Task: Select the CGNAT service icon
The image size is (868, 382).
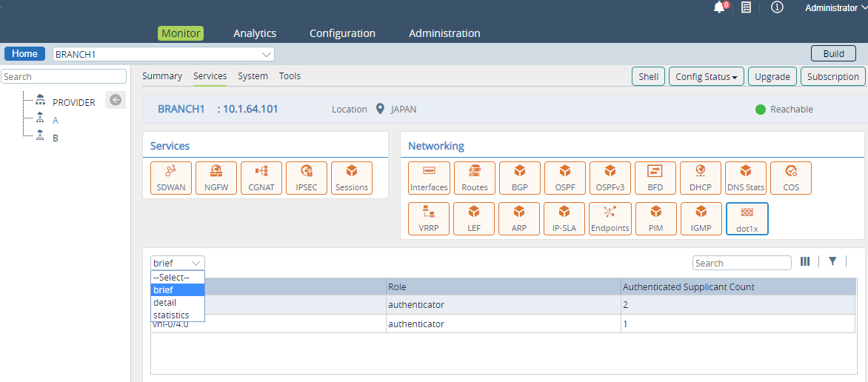Action: tap(261, 178)
